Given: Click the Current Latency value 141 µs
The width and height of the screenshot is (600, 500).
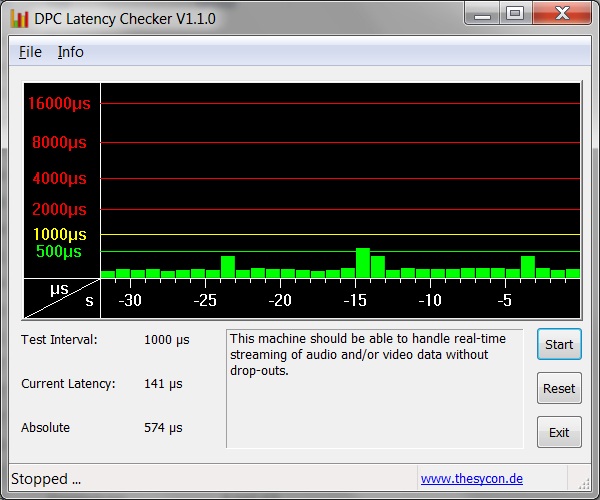Looking at the screenshot, I should point(166,383).
